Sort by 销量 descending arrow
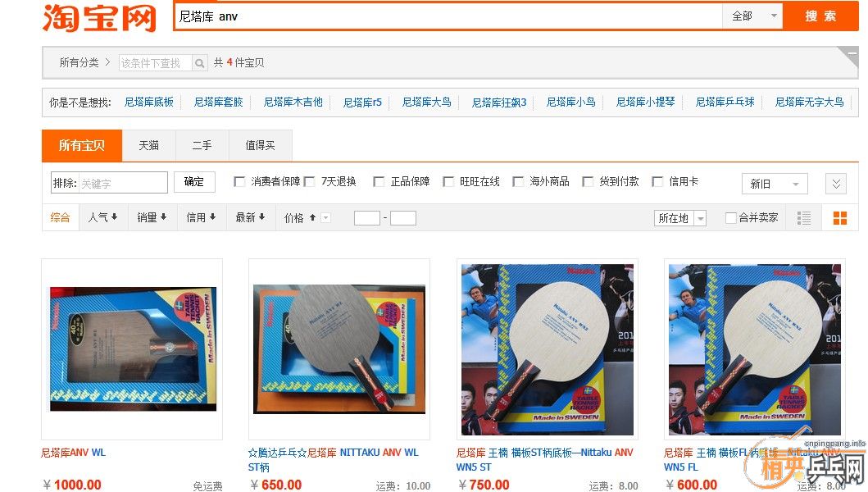 pyautogui.click(x=164, y=217)
